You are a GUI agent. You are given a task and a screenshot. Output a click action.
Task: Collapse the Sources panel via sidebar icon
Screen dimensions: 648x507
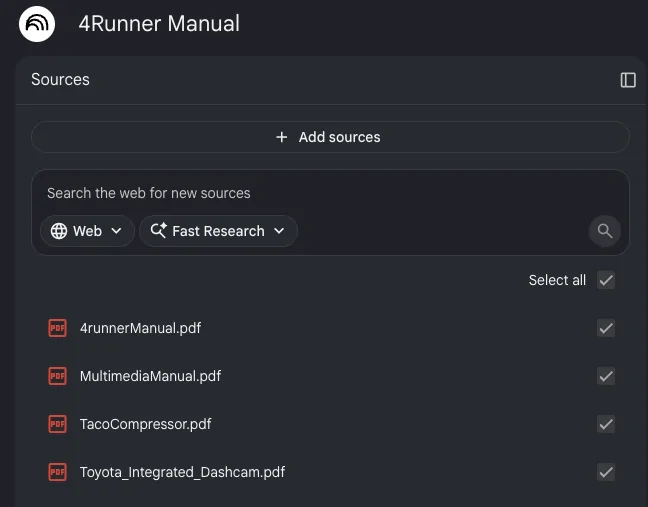coord(628,80)
